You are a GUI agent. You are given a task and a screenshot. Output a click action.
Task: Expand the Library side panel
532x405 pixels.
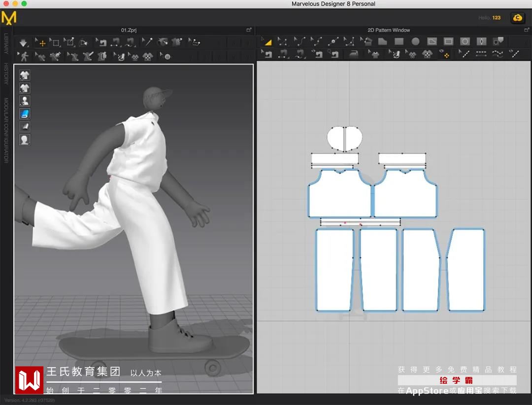[x=6, y=43]
